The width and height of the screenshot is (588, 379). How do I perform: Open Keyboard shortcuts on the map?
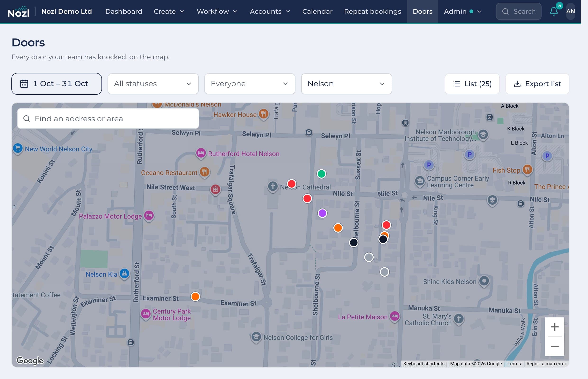pos(424,364)
